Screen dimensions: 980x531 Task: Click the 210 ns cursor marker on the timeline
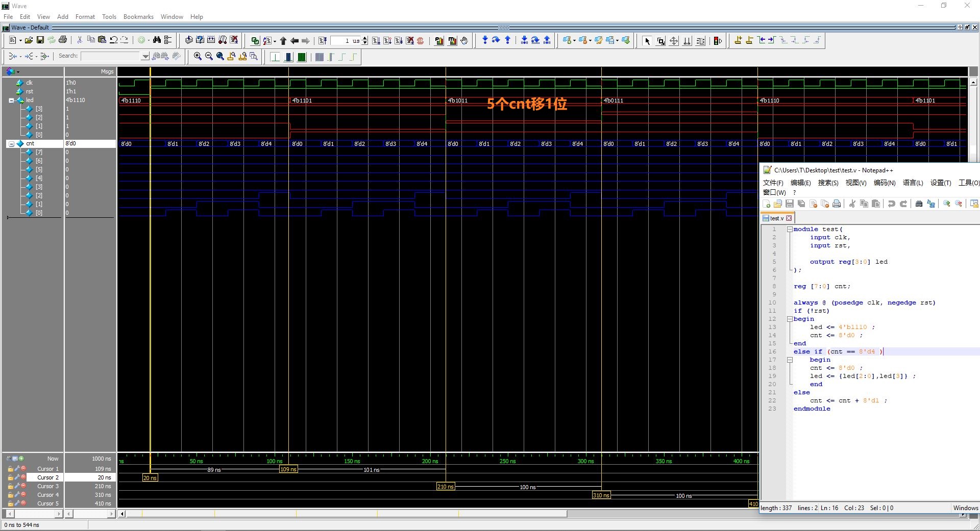pos(446,487)
